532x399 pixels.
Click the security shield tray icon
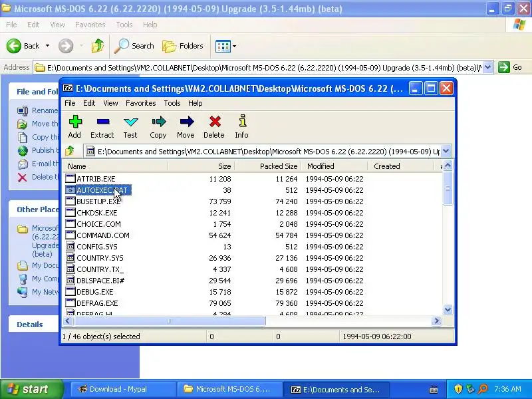458,388
